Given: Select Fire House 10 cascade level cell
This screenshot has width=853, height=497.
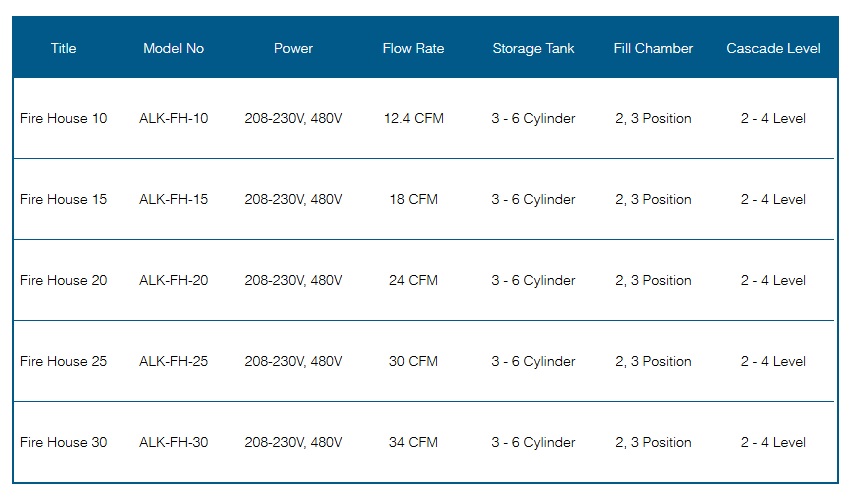Looking at the screenshot, I should tap(773, 119).
